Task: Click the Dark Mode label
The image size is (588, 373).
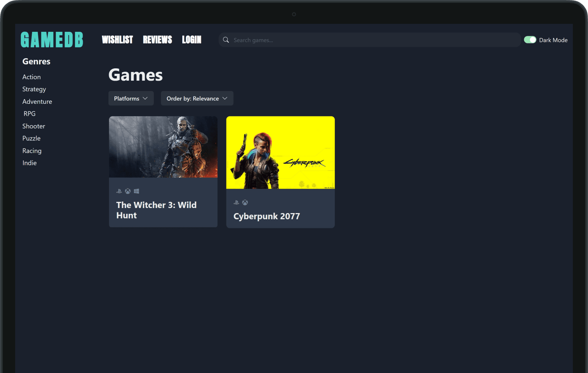Action: (x=553, y=40)
